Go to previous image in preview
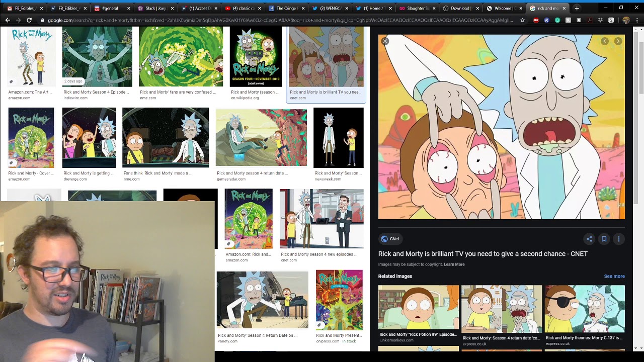This screenshot has height=362, width=644. (605, 42)
